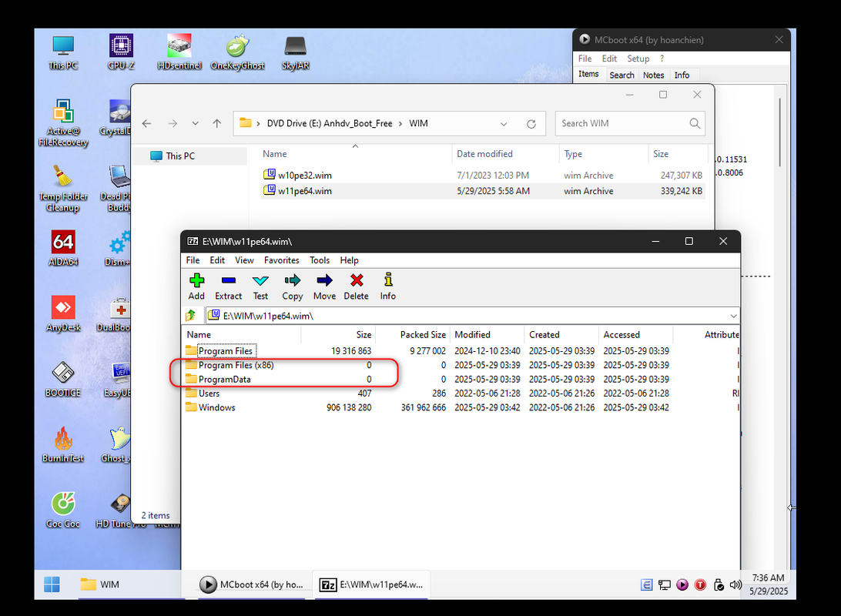The image size is (841, 616).
Task: Click the network icon in system tray
Action: tap(665, 585)
